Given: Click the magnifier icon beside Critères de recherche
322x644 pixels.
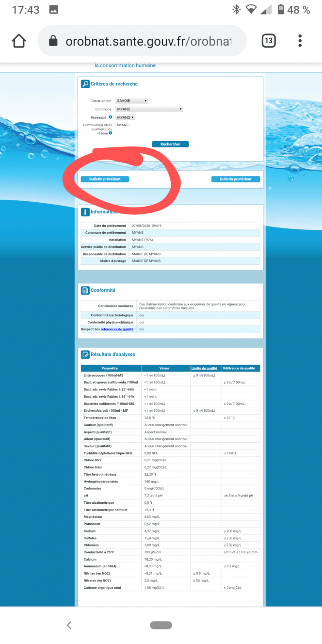Looking at the screenshot, I should (85, 84).
